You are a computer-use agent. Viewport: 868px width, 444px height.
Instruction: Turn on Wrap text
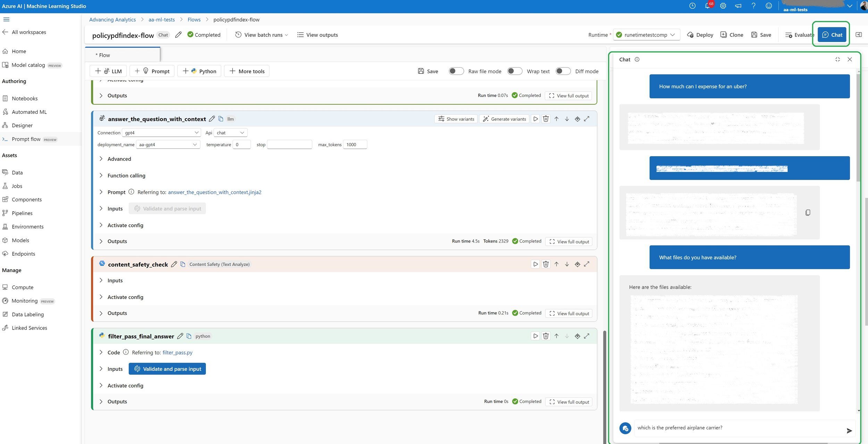pyautogui.click(x=515, y=71)
